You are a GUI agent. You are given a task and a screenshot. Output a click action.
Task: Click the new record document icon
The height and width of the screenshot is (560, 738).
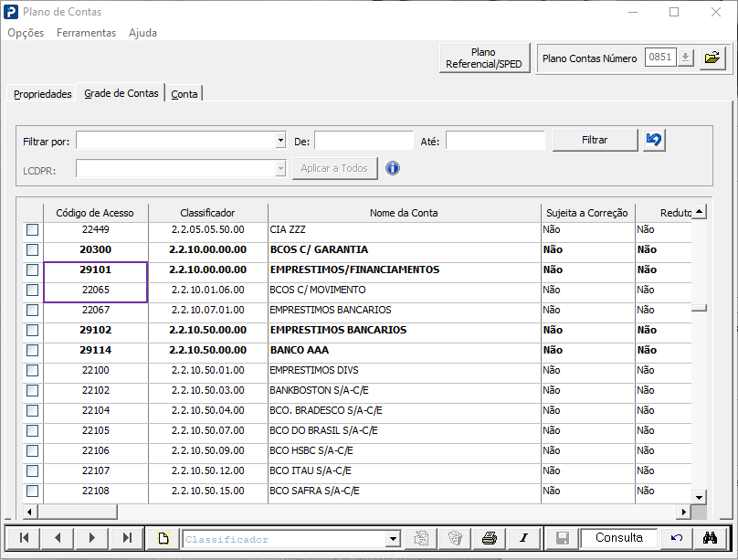pos(163,537)
